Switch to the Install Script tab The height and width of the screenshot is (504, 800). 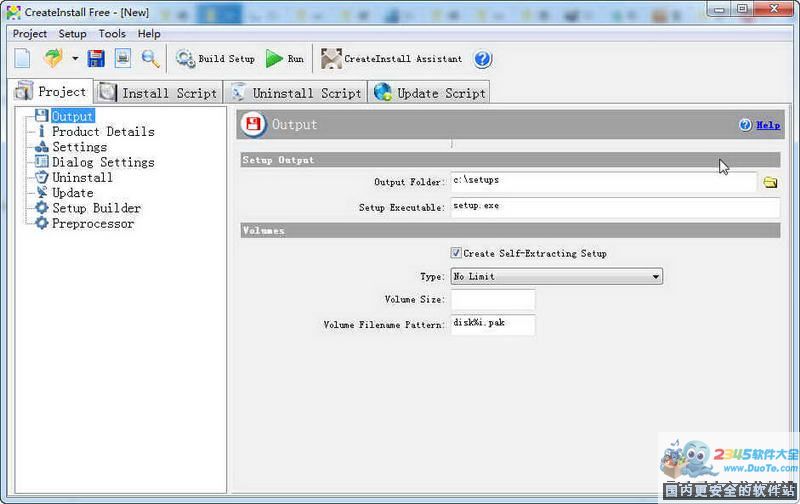pos(159,93)
